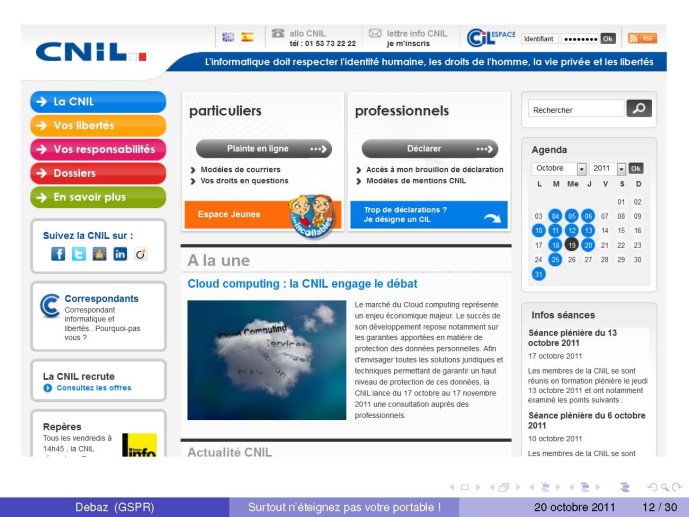
Task: Open the En savoir plus menu item
Action: coord(98,197)
